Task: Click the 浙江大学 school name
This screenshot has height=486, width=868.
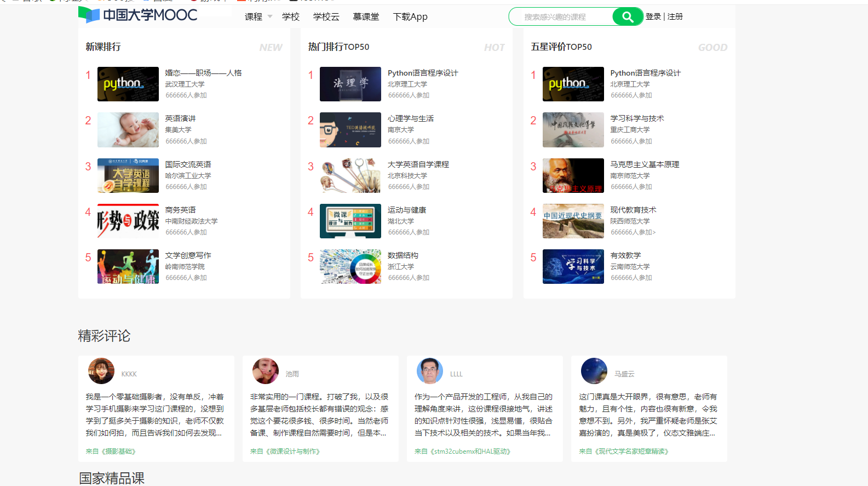Action: click(x=401, y=267)
